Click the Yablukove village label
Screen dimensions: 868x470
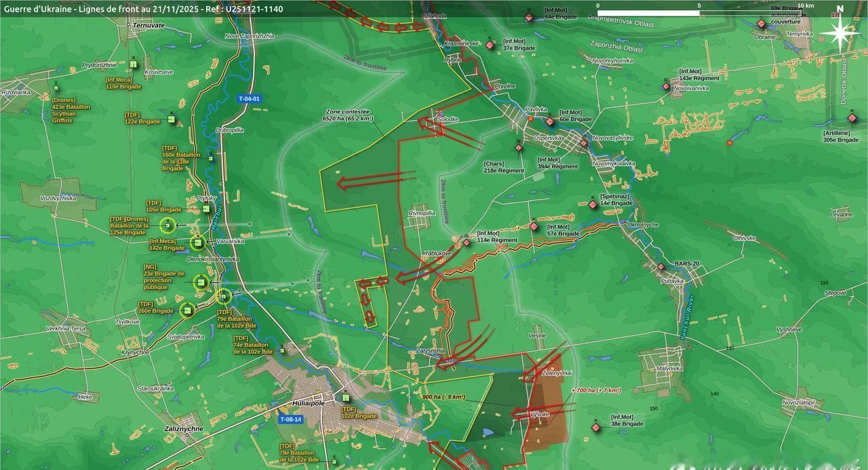point(438,253)
